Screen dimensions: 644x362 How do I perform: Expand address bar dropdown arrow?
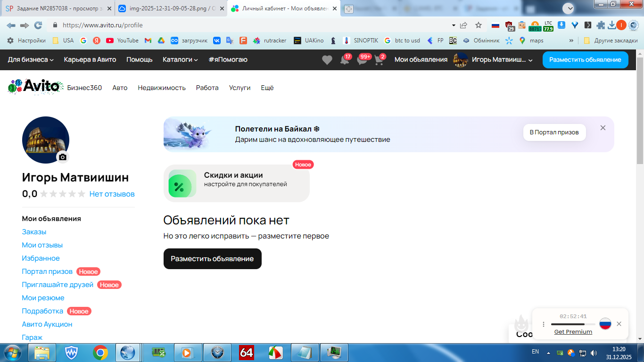[454, 25]
